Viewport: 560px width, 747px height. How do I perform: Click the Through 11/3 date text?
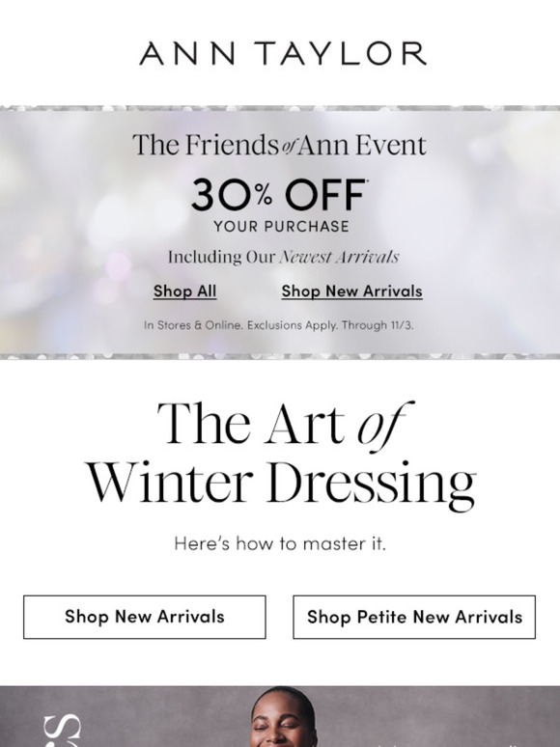tap(378, 325)
